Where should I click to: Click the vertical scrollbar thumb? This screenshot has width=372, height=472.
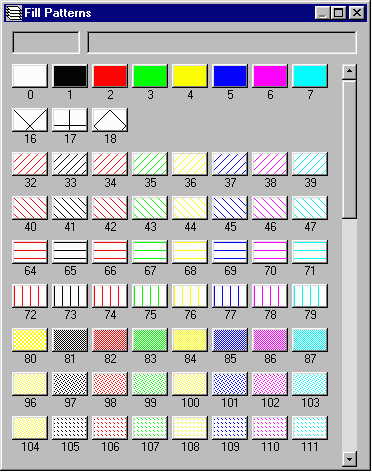349,149
